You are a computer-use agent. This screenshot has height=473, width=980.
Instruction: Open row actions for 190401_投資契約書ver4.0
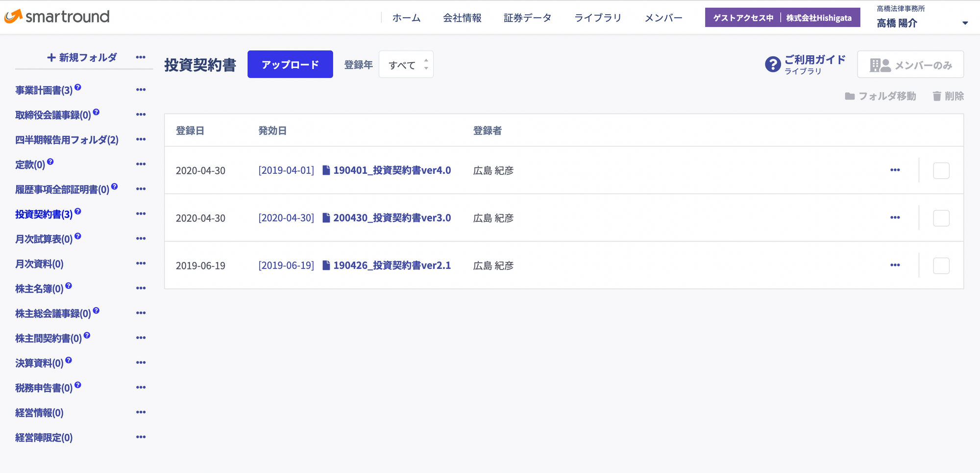pos(895,170)
